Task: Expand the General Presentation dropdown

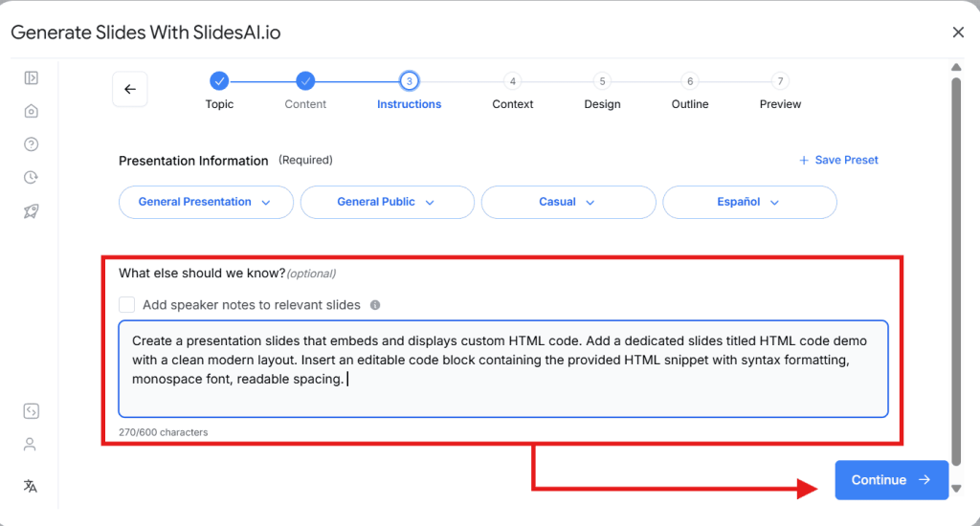Action: coord(205,202)
